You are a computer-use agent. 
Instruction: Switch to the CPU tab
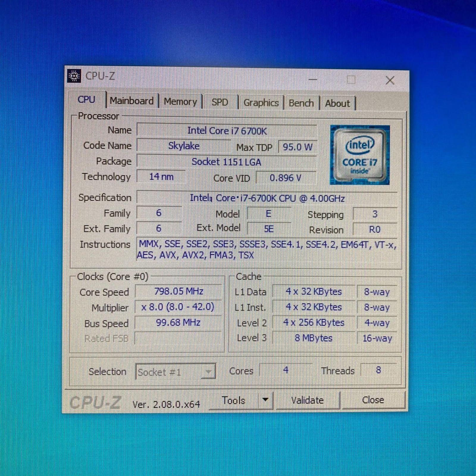pyautogui.click(x=86, y=99)
